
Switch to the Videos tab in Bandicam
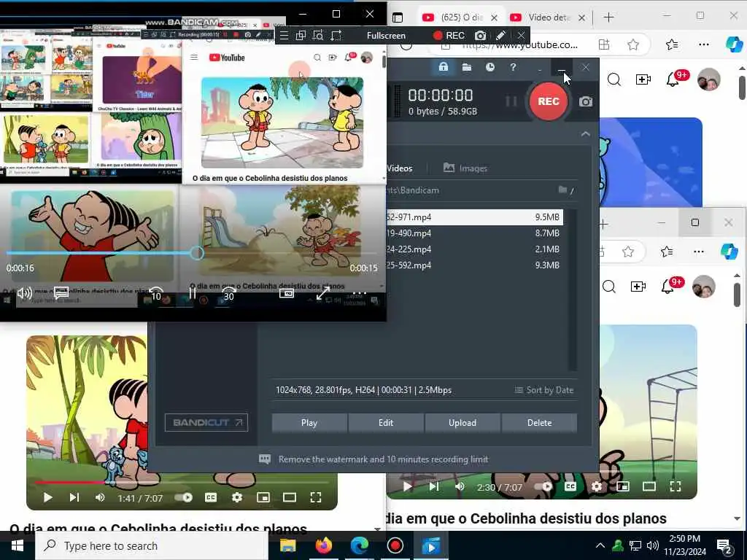point(399,168)
